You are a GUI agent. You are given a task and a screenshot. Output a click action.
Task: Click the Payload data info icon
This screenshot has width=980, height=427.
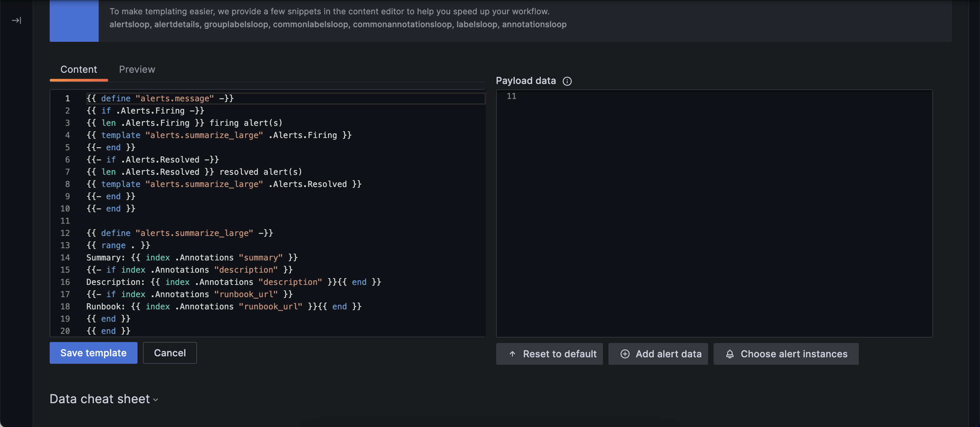[x=567, y=81]
